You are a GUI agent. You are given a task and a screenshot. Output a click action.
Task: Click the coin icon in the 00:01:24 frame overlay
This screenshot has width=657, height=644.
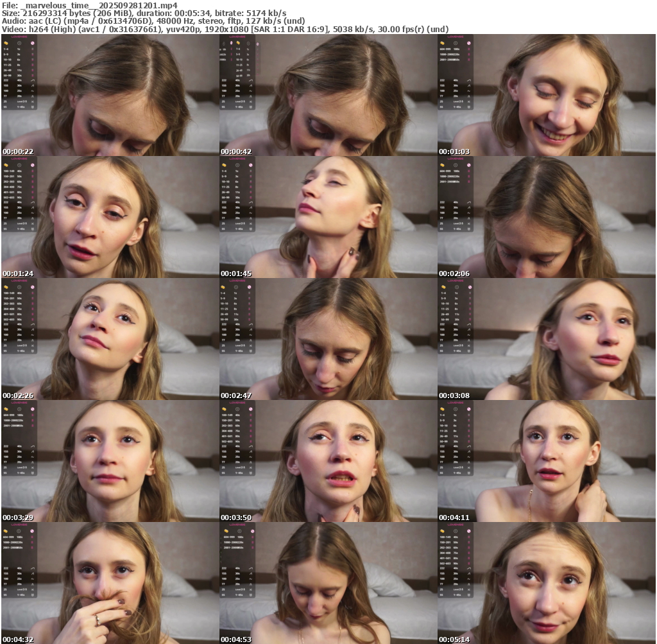[x=6, y=165]
